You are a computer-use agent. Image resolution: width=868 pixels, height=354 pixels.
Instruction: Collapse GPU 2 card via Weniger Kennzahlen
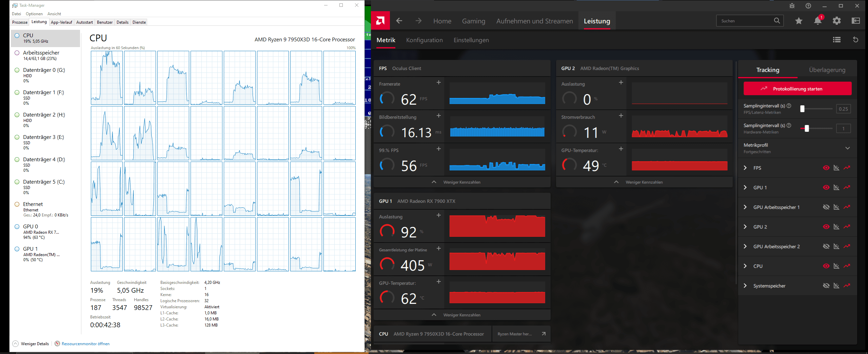point(644,182)
